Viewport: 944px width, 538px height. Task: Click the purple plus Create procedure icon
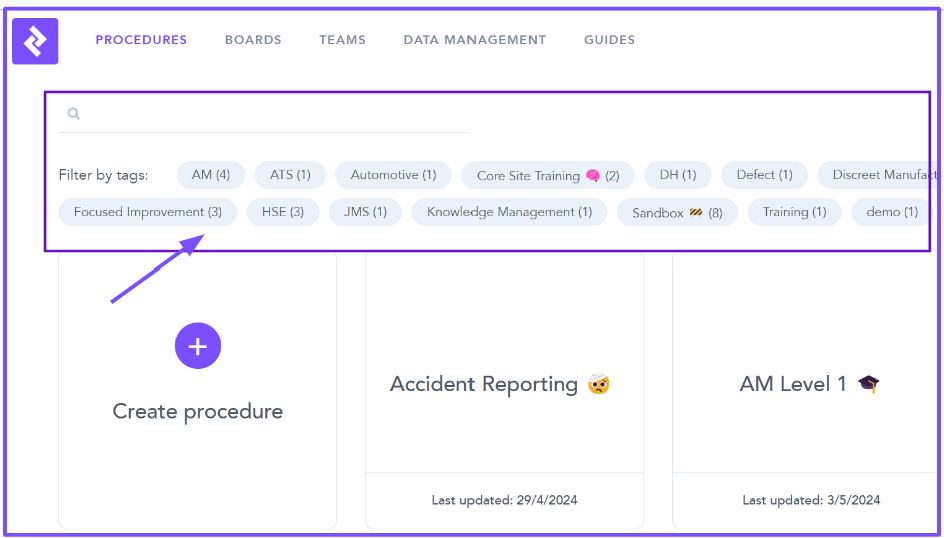198,346
